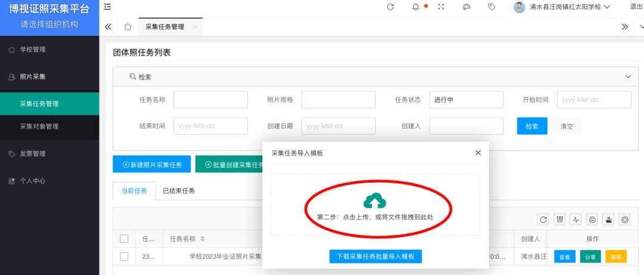
Task: Collapse the sidebar with the hamburger icon
Action: tap(107, 7)
